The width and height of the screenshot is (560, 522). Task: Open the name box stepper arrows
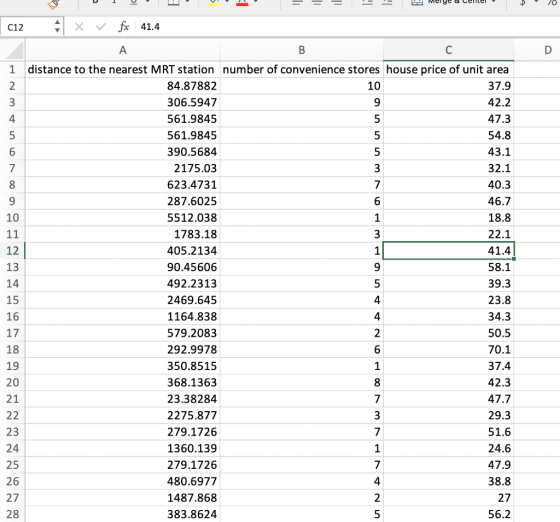click(57, 26)
